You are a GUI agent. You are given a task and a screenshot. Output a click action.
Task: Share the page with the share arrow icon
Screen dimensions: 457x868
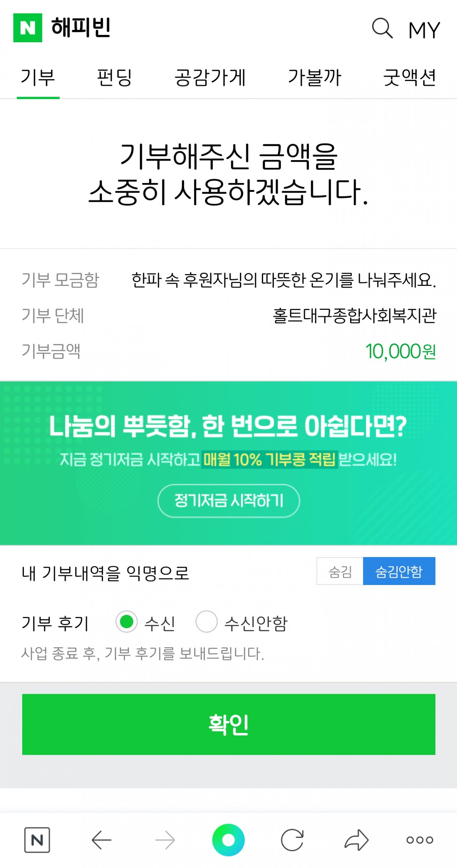(x=356, y=840)
